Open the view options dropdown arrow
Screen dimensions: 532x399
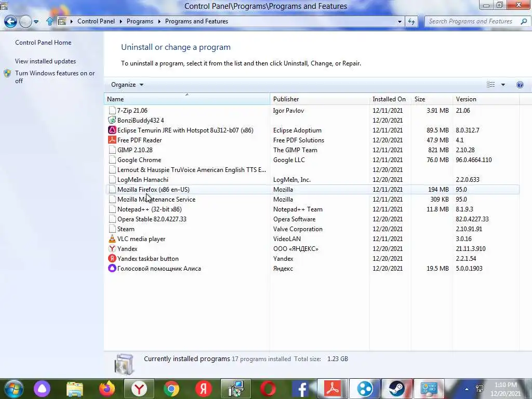[x=503, y=85]
